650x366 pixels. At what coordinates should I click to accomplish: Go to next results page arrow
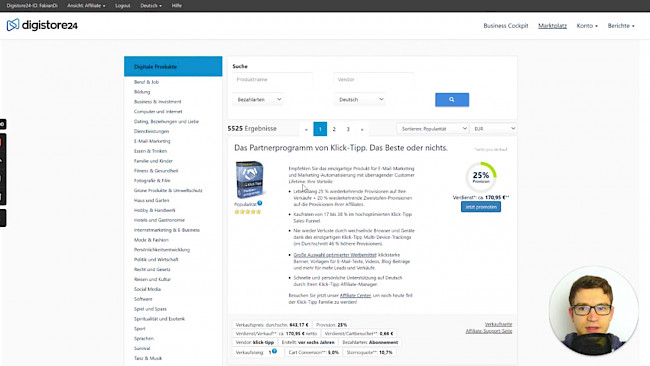pos(362,129)
